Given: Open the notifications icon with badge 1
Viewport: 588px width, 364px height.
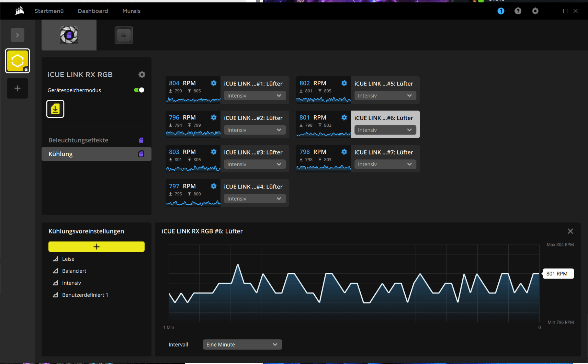Looking at the screenshot, I should pos(501,11).
